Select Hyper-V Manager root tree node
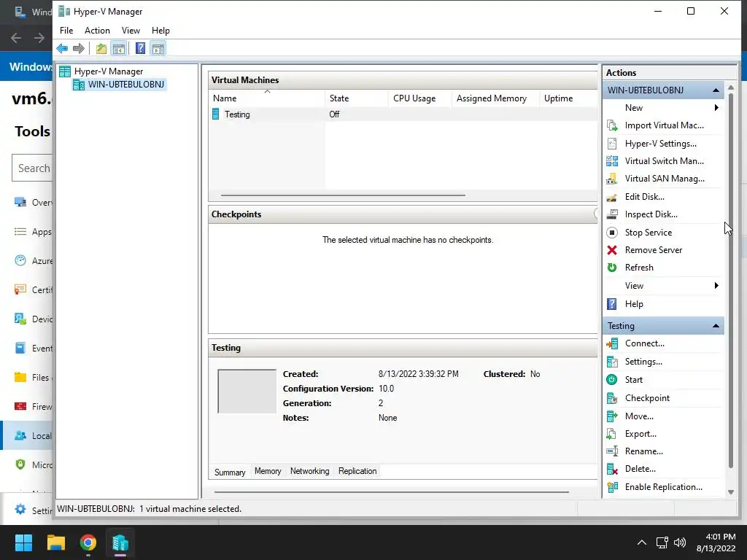Image resolution: width=747 pixels, height=560 pixels. pyautogui.click(x=108, y=71)
